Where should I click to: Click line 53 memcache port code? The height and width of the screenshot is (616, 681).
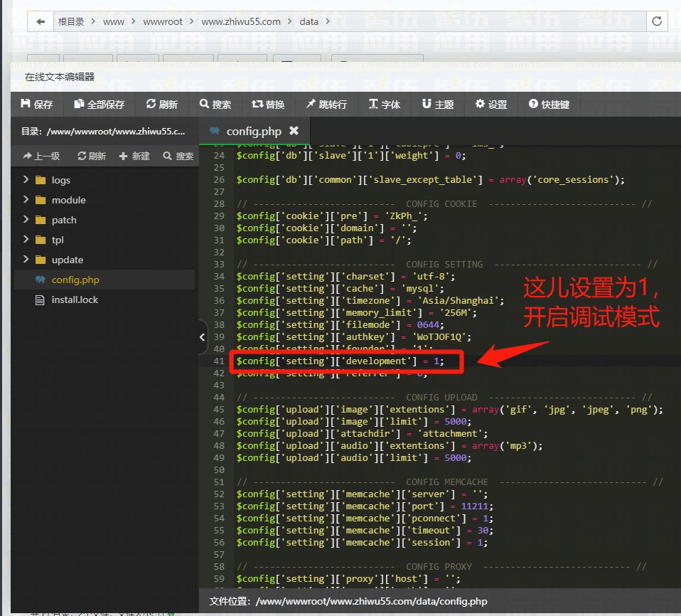[365, 506]
